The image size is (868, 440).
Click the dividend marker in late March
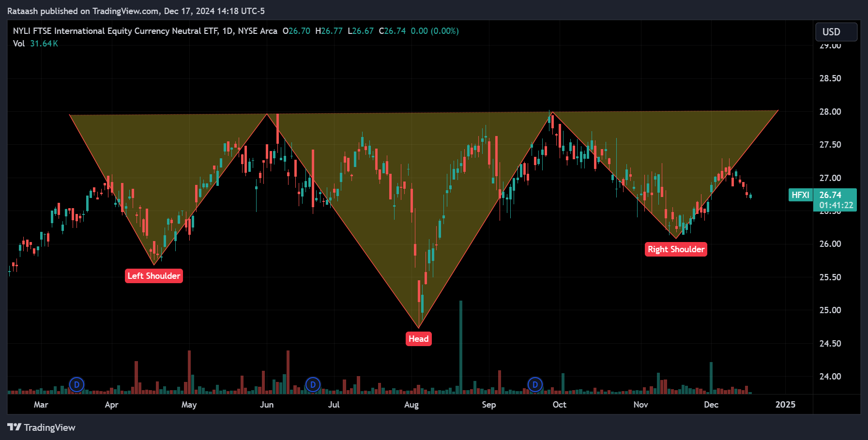[x=76, y=385]
